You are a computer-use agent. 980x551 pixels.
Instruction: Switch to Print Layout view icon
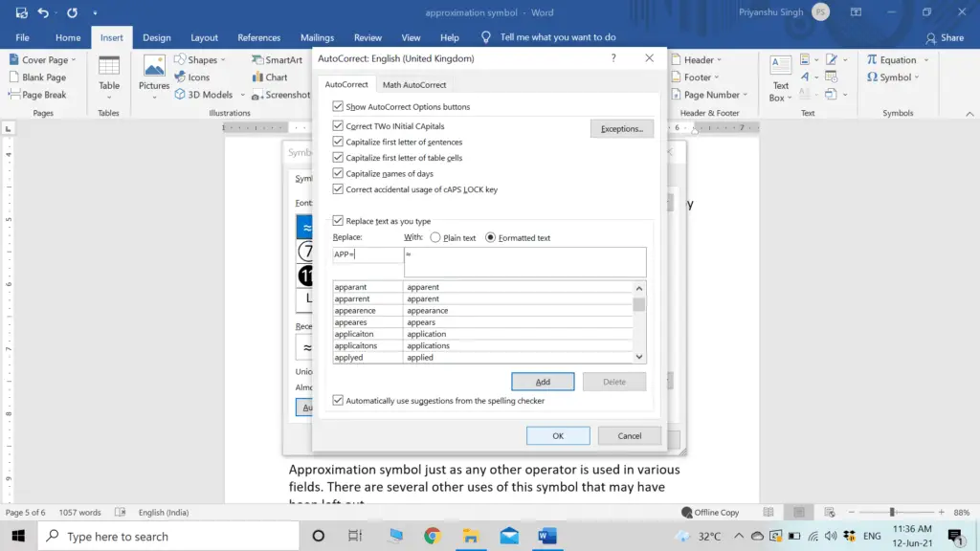pyautogui.click(x=799, y=513)
